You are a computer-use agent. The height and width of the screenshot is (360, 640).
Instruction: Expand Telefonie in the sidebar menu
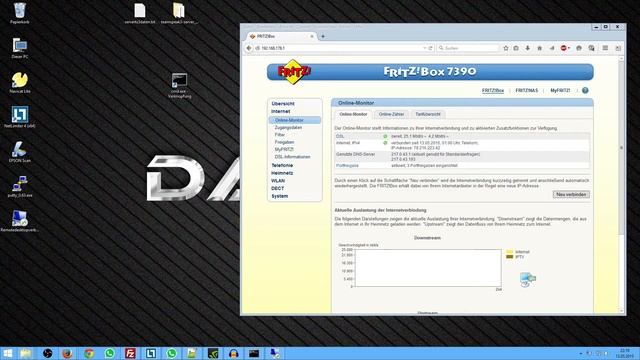point(282,165)
